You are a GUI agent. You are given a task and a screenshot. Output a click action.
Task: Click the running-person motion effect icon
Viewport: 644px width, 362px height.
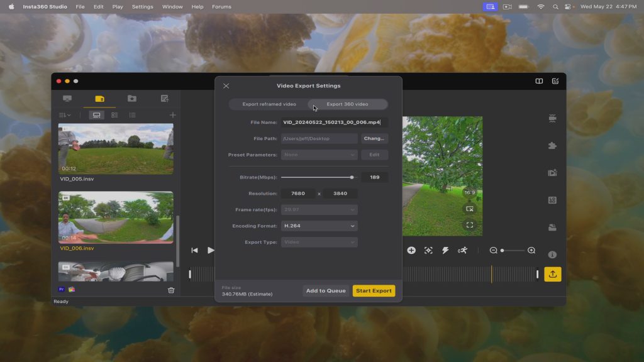tap(462, 250)
